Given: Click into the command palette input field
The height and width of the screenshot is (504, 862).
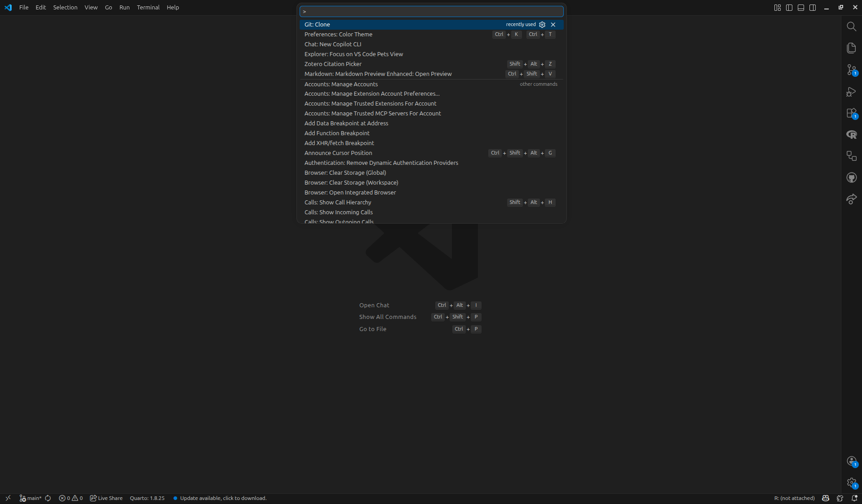Looking at the screenshot, I should [x=431, y=12].
